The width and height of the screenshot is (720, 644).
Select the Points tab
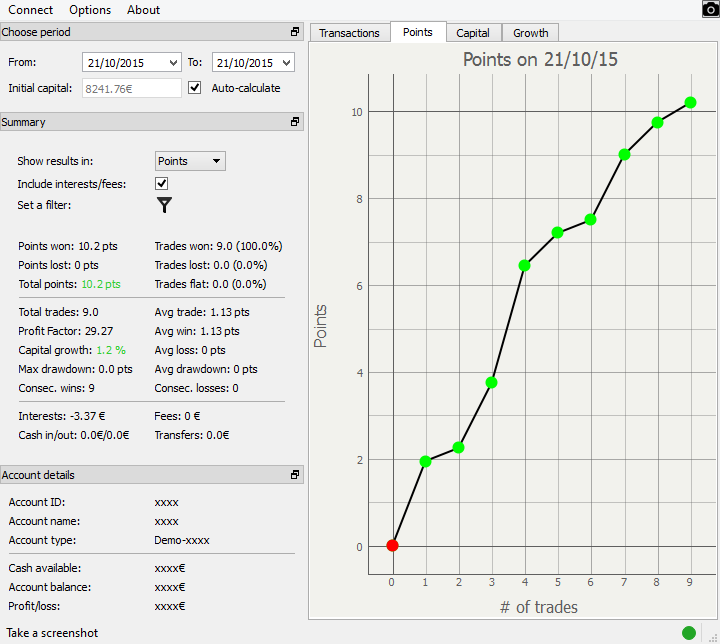coord(418,32)
